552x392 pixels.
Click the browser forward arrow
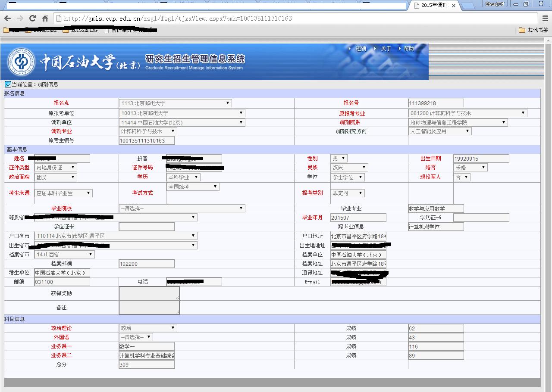coord(20,19)
